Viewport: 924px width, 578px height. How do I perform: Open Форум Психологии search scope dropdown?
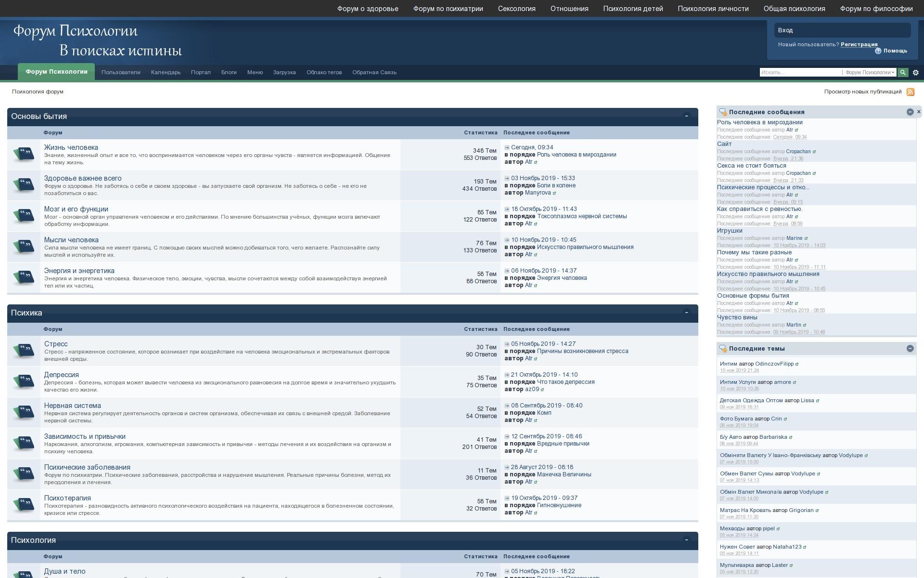tap(869, 73)
